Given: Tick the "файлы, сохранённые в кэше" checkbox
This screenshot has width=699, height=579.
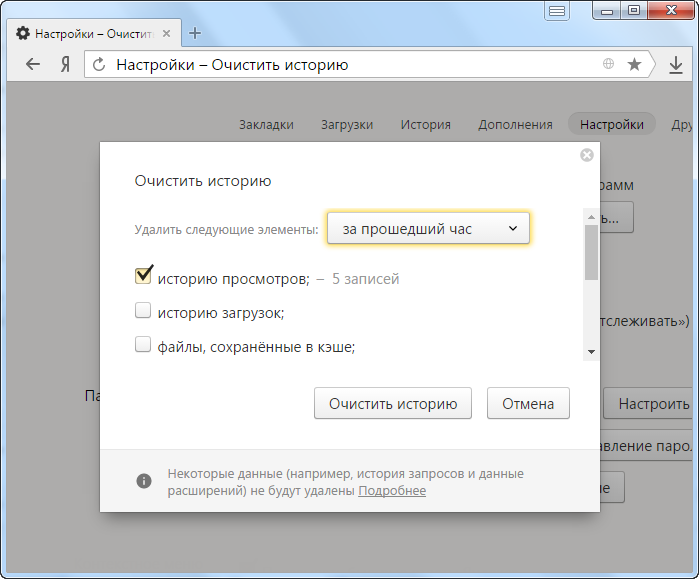Looking at the screenshot, I should pyautogui.click(x=143, y=345).
